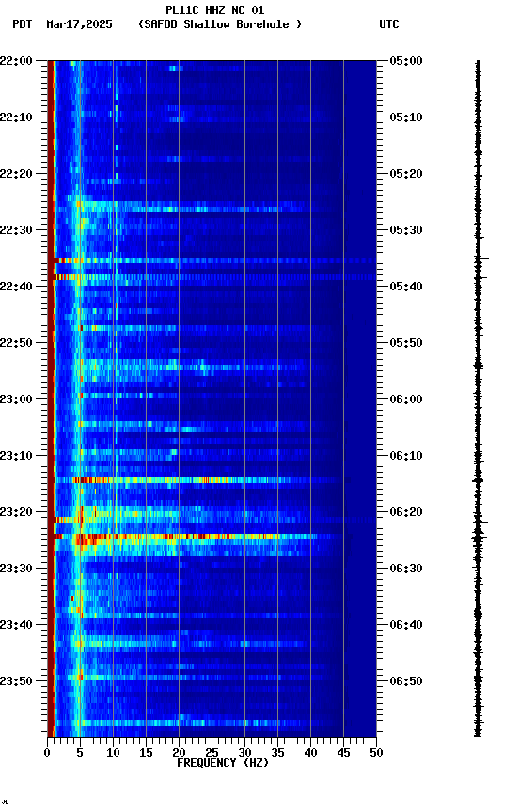This screenshot has height=812, width=519.
Task: Click the 25 Hz frequency axis label
Action: click(212, 753)
